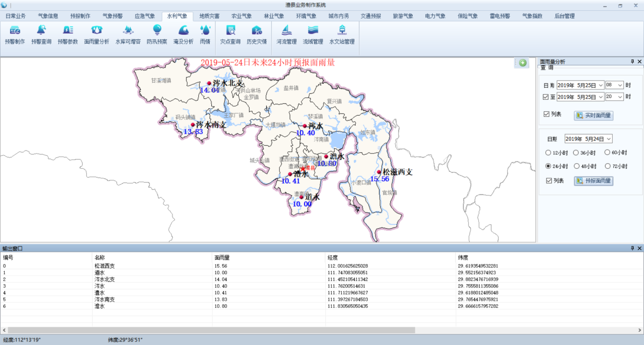Uncheck the 至 end-date checkbox
The image size is (644, 345).
click(546, 97)
